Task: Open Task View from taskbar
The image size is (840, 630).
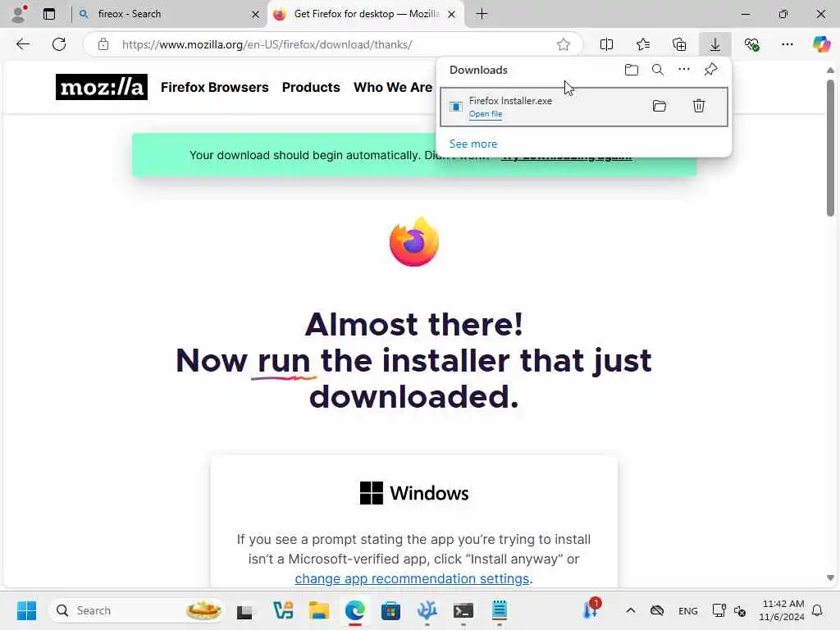Action: 244,610
